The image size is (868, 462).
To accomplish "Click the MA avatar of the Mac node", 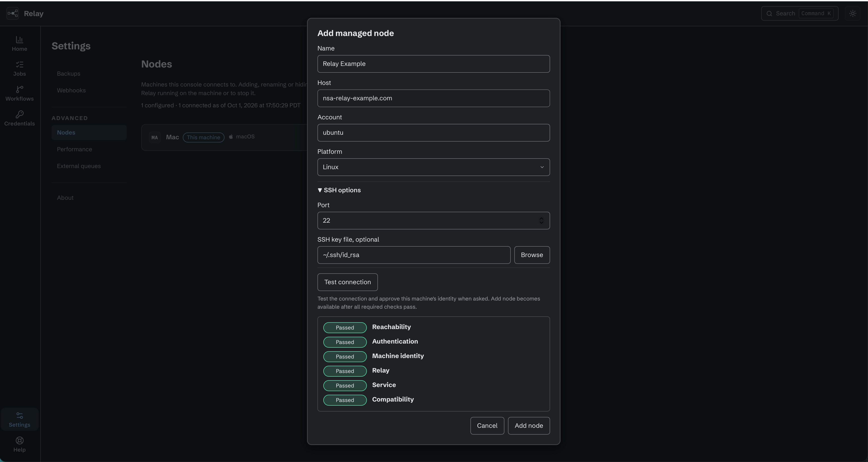I will tap(155, 138).
